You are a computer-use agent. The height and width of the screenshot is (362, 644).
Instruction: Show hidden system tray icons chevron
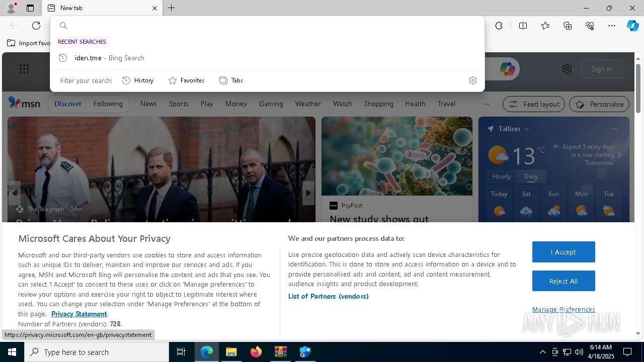(x=542, y=352)
